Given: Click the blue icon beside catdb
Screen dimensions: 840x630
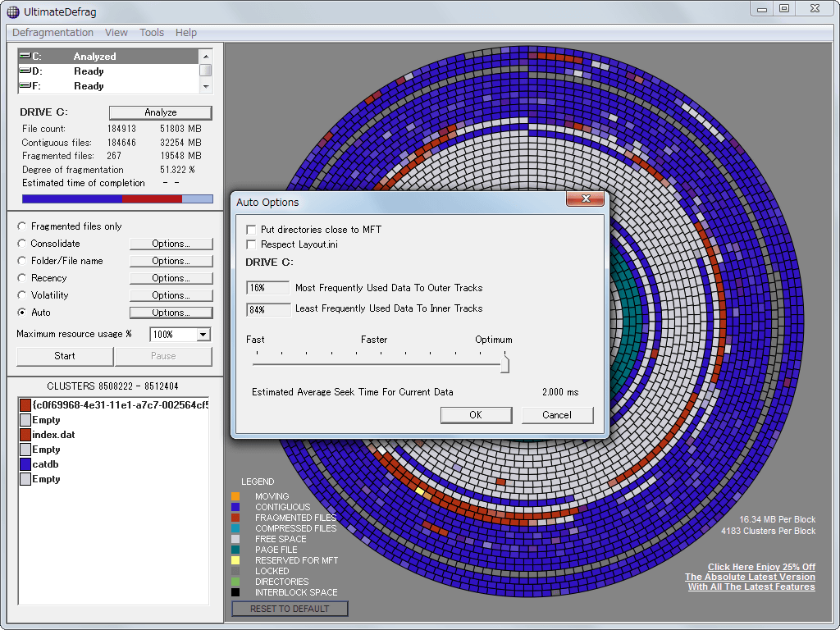Looking at the screenshot, I should pos(25,464).
